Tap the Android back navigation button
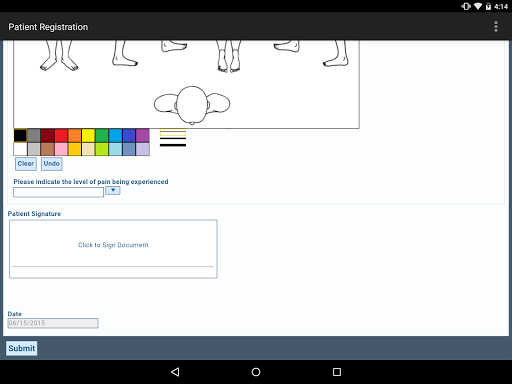 click(x=175, y=372)
